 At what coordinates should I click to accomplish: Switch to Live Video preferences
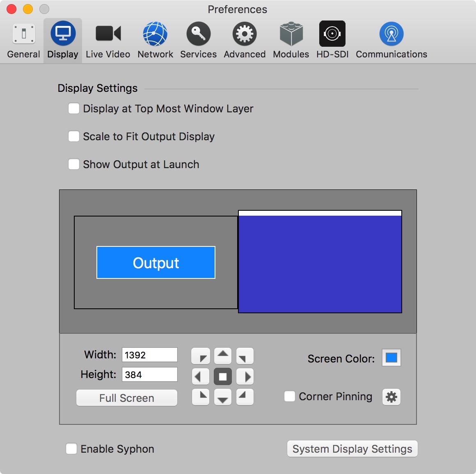click(x=108, y=40)
